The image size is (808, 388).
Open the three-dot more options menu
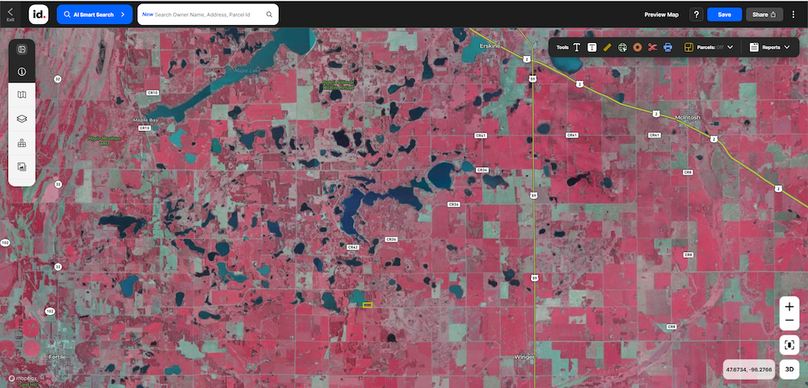pos(794,14)
